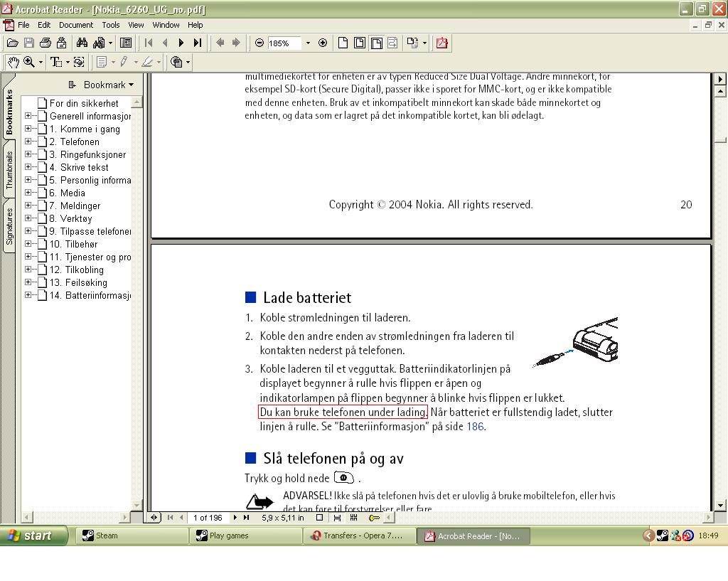Click the binoculars Find icon

coord(82,43)
